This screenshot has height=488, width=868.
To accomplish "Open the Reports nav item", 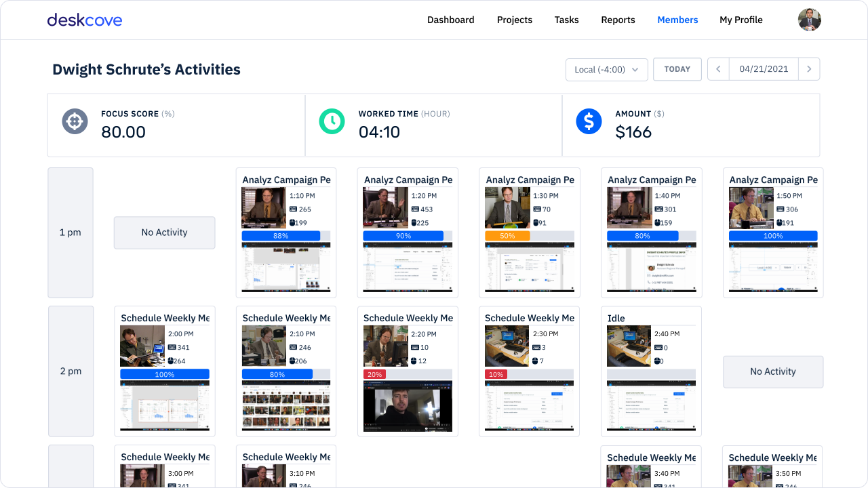I will click(618, 20).
